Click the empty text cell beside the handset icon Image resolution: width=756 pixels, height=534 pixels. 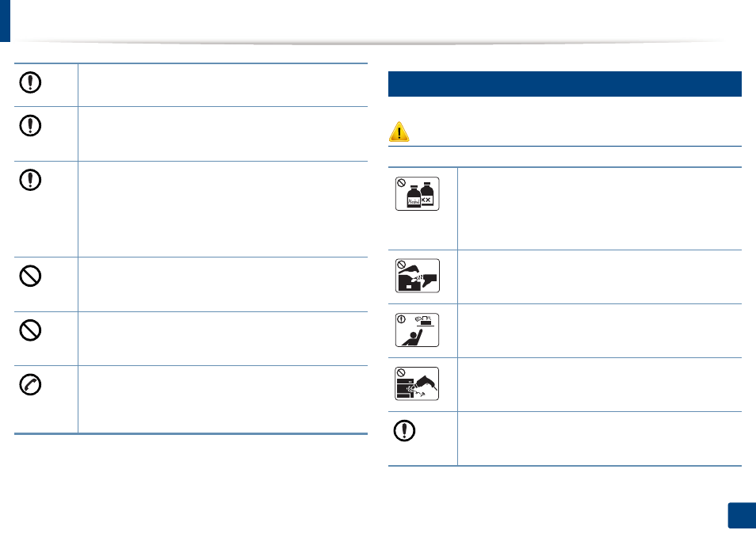pos(223,399)
